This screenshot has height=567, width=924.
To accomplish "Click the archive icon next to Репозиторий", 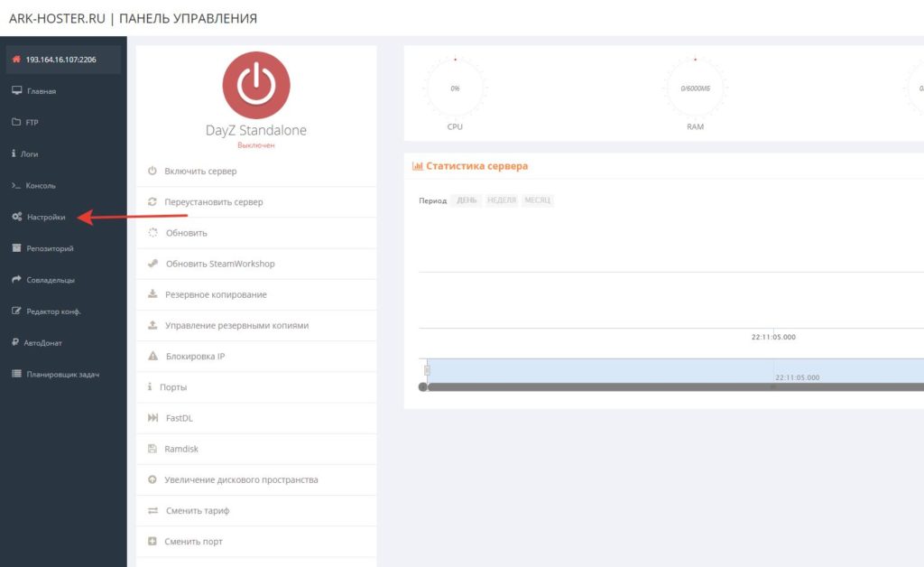I will click(x=16, y=248).
